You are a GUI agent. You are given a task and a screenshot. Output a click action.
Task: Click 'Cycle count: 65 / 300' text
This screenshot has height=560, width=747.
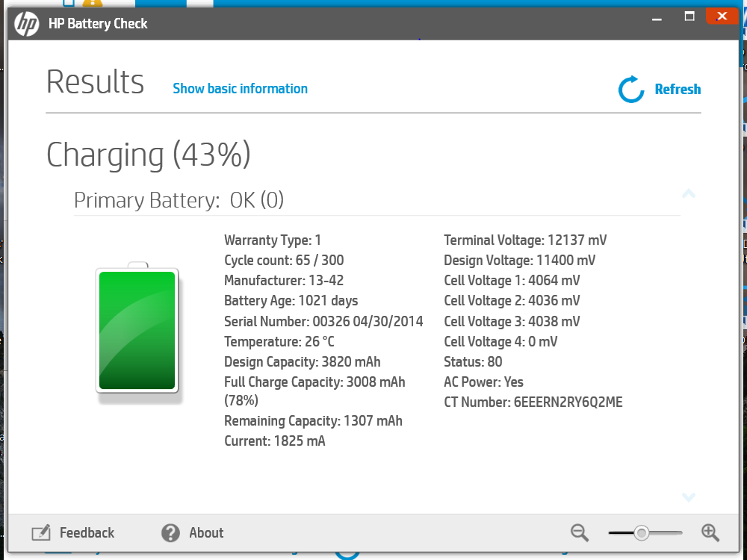pyautogui.click(x=284, y=260)
